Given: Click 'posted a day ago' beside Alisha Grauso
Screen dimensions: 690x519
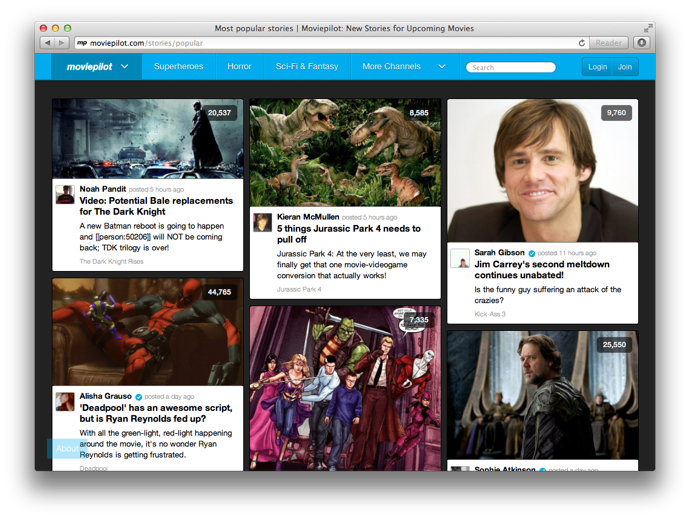Looking at the screenshot, I should tap(169, 397).
